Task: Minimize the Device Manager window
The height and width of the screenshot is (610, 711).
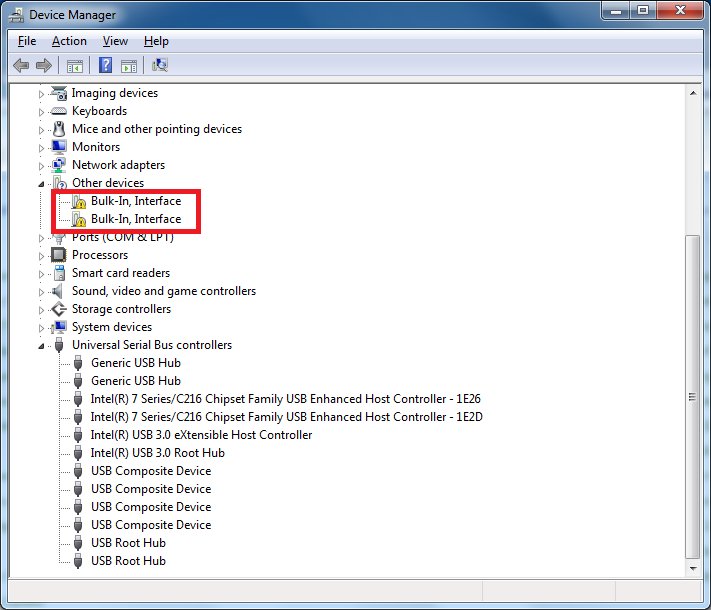Action: [x=616, y=11]
